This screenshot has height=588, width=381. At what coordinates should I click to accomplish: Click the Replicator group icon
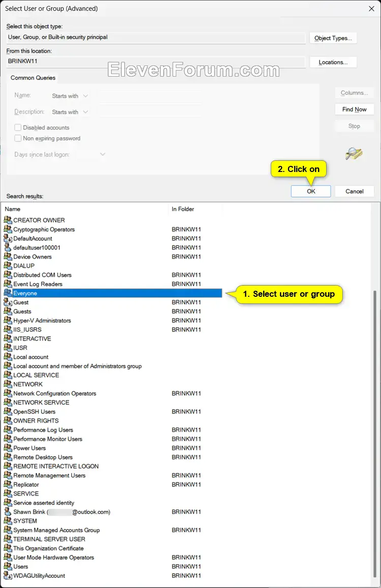[x=8, y=484]
